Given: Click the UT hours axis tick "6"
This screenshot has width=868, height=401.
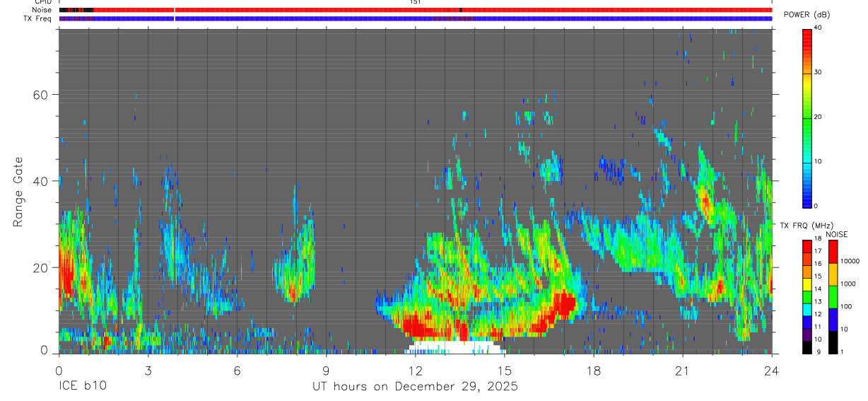Looking at the screenshot, I should coord(237,370).
